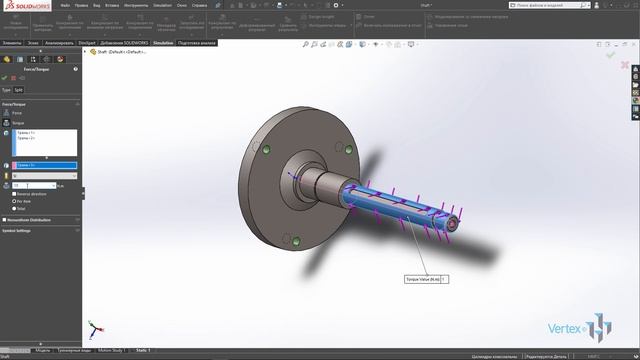Open the DisplayManager tab icon
The width and height of the screenshot is (640, 360).
(60, 60)
